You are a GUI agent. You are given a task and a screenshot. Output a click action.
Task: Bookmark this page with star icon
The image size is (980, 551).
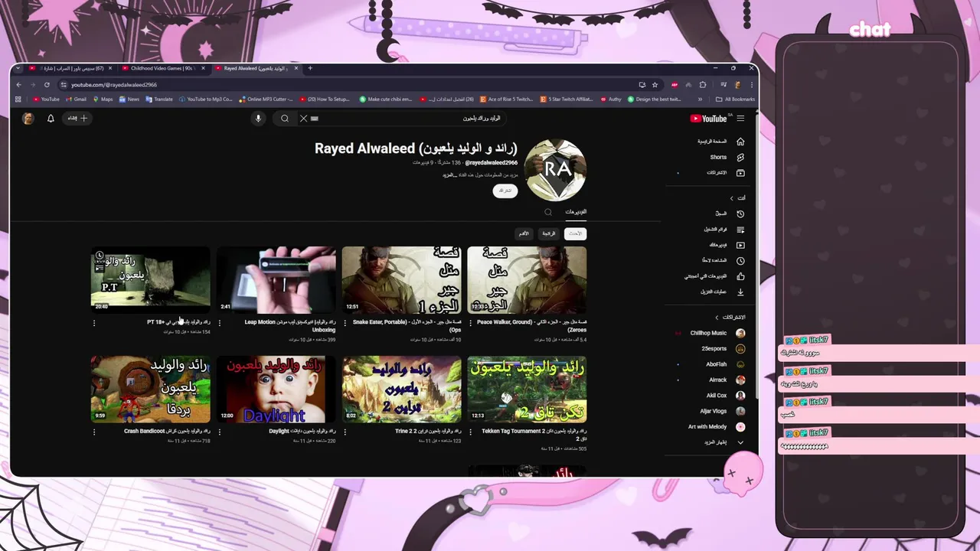coord(655,85)
